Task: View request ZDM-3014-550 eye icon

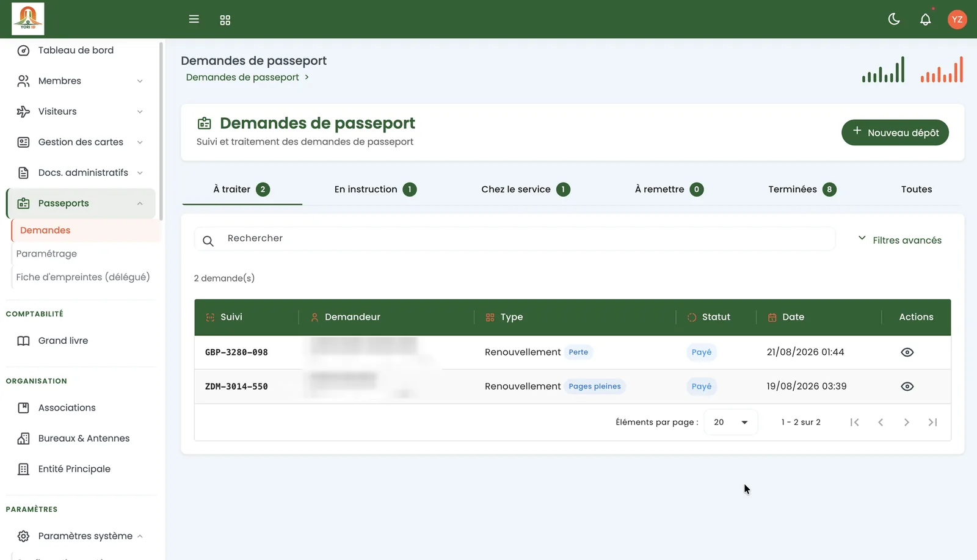Action: [907, 387]
